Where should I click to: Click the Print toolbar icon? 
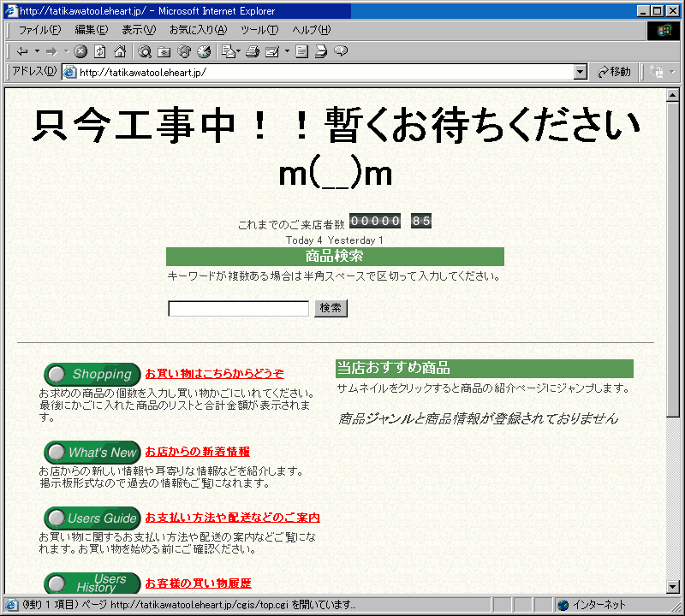pyautogui.click(x=253, y=51)
